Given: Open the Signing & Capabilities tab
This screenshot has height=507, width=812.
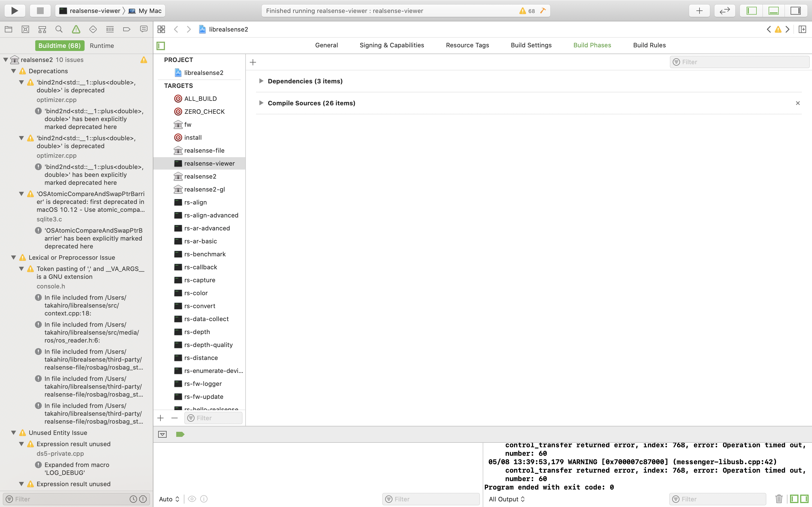Looking at the screenshot, I should [x=392, y=45].
